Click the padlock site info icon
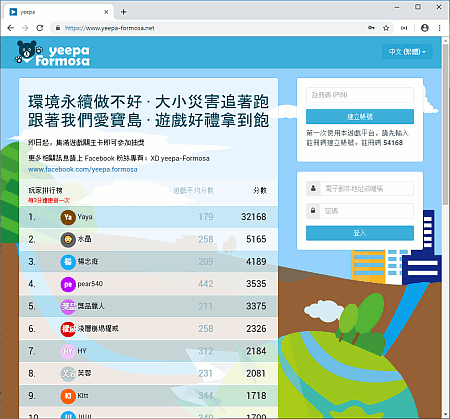This screenshot has height=419, width=450. tap(58, 28)
